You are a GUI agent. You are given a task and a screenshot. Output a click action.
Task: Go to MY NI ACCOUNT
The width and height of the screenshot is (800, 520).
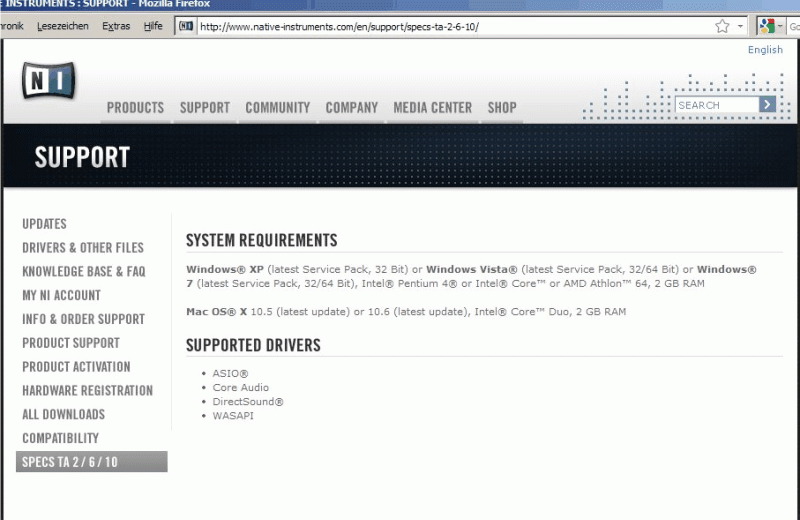coord(61,296)
